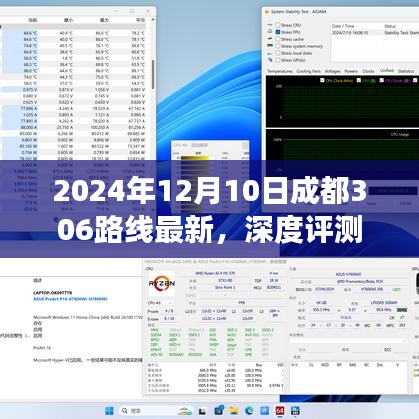Maximize the sensor status window

point(132,11)
